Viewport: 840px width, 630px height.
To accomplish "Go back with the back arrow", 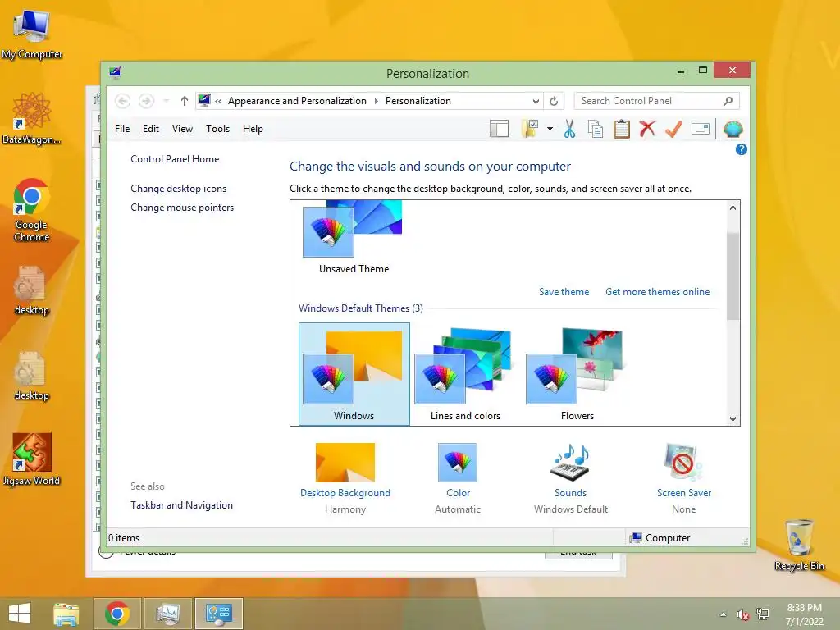I will 123,101.
